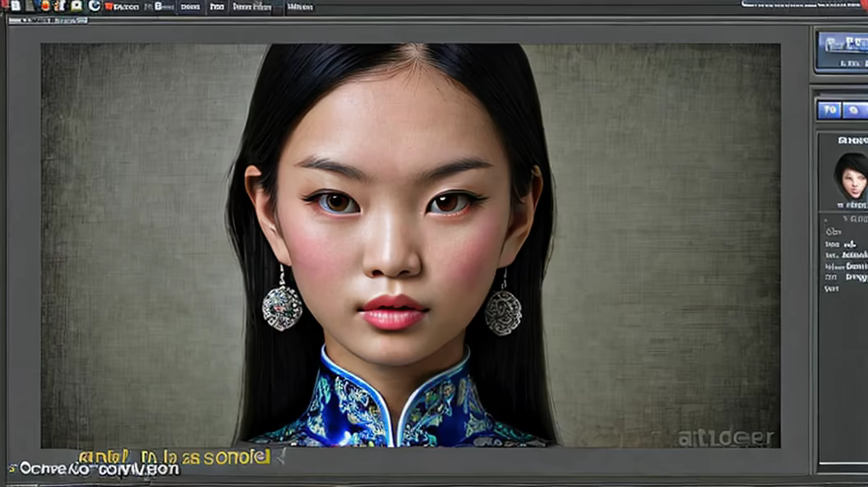The image size is (868, 487).
Task: Open the rightmost menu item in top toolbar
Action: click(300, 7)
